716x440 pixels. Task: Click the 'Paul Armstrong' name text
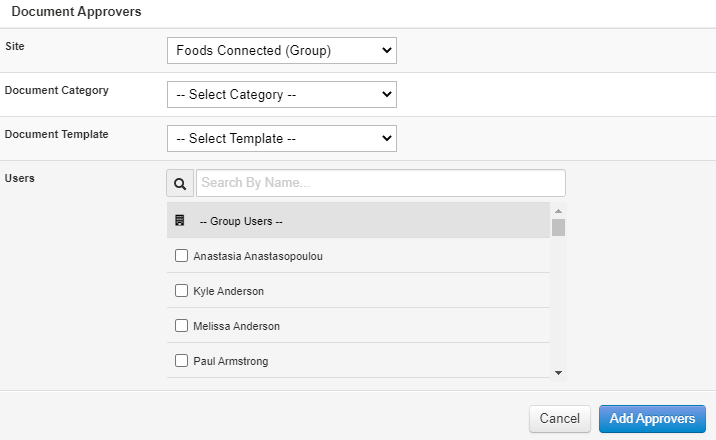coord(231,361)
